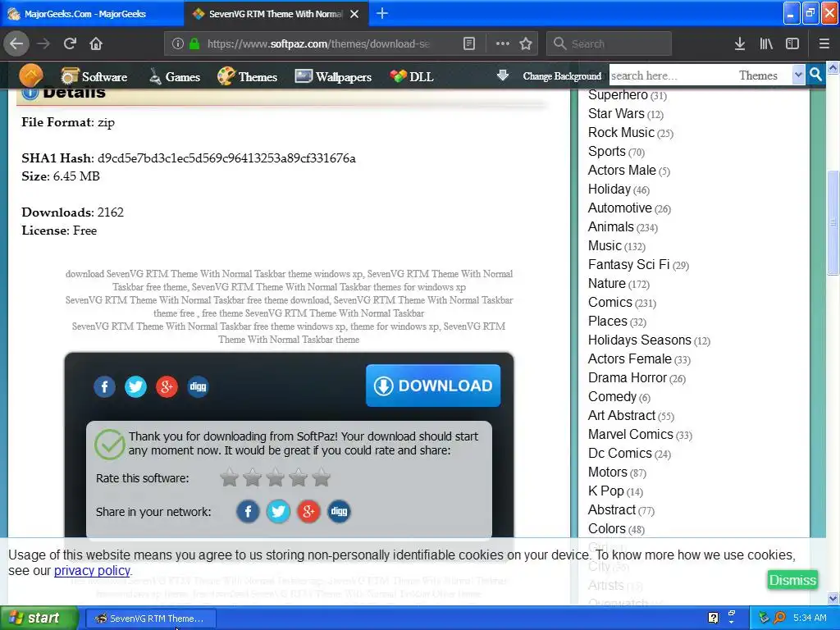
Task: Open the Themes navigation menu
Action: point(247,76)
